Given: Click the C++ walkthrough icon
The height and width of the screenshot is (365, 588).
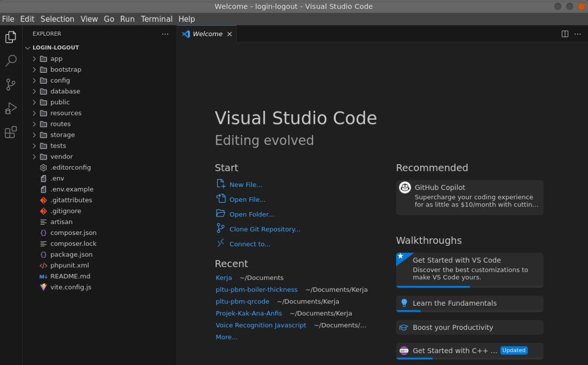Looking at the screenshot, I should point(404,351).
